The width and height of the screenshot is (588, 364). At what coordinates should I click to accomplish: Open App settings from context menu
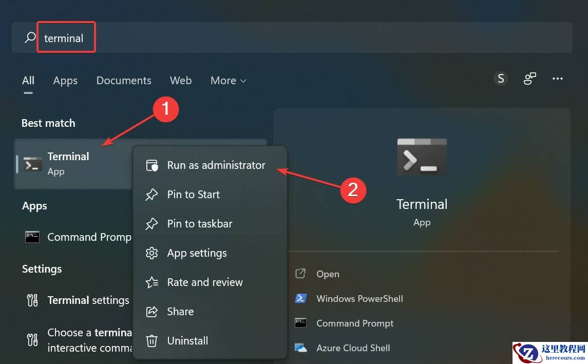pyautogui.click(x=210, y=253)
